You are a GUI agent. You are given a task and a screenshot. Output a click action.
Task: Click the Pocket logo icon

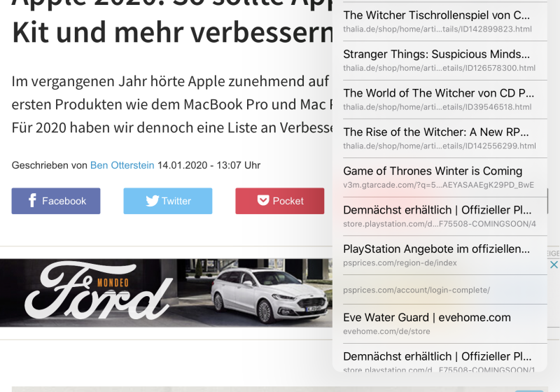[x=263, y=200]
